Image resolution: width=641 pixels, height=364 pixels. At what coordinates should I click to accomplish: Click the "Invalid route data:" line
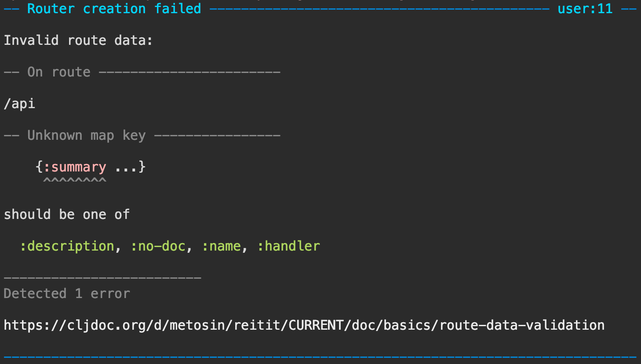(78, 40)
